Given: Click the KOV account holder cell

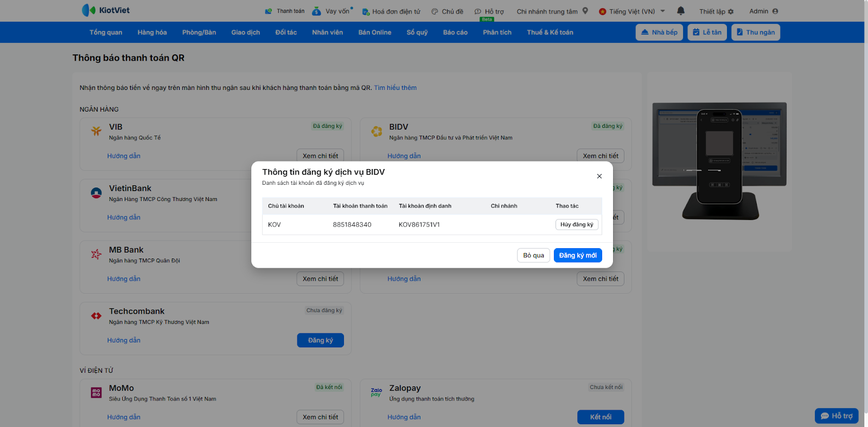Looking at the screenshot, I should [x=275, y=225].
